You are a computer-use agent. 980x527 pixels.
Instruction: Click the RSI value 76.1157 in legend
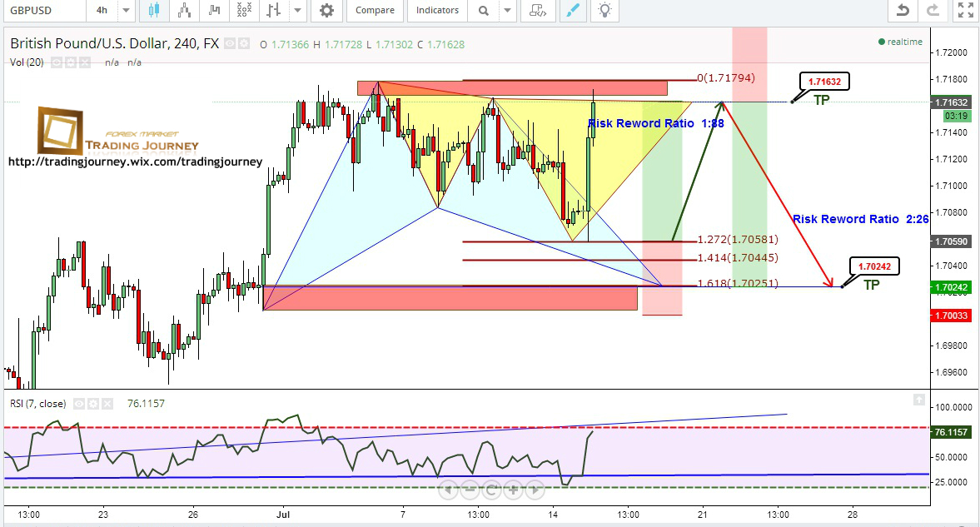tap(147, 404)
